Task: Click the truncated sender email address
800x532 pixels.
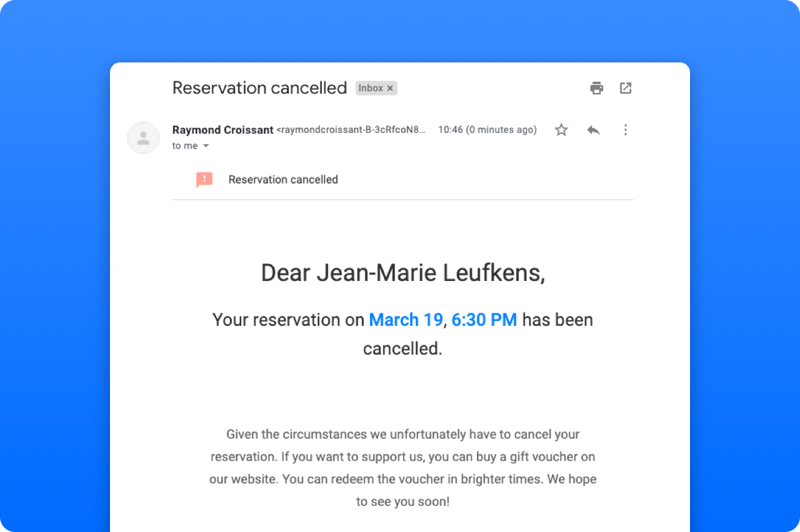Action: point(352,129)
